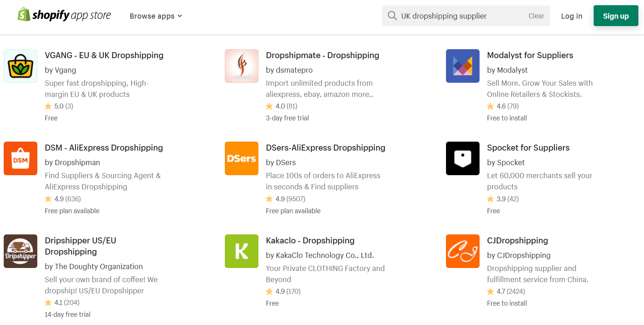Open the Dropshipmate app icon
The width and height of the screenshot is (644, 325).
point(242,66)
